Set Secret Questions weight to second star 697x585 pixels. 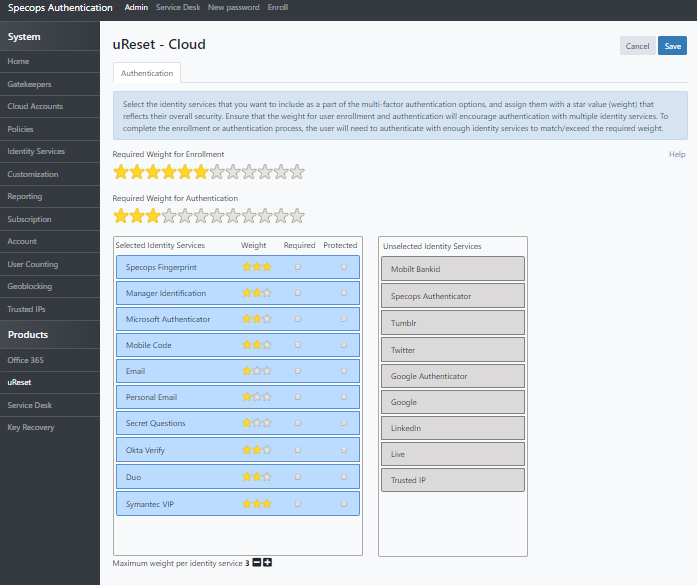point(257,423)
